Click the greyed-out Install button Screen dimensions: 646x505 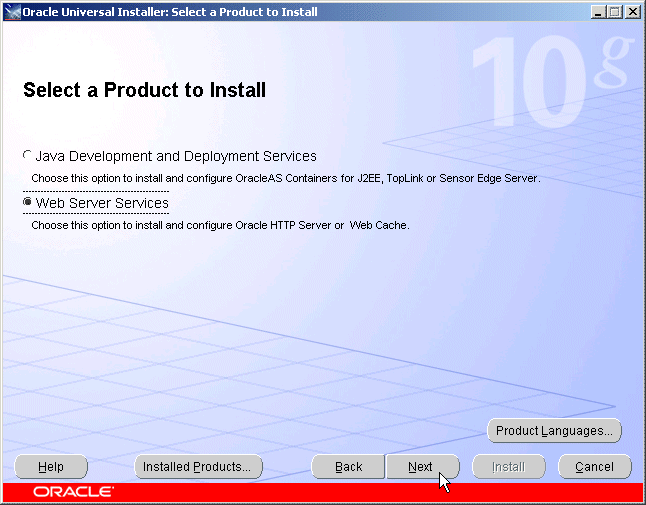[x=509, y=467]
